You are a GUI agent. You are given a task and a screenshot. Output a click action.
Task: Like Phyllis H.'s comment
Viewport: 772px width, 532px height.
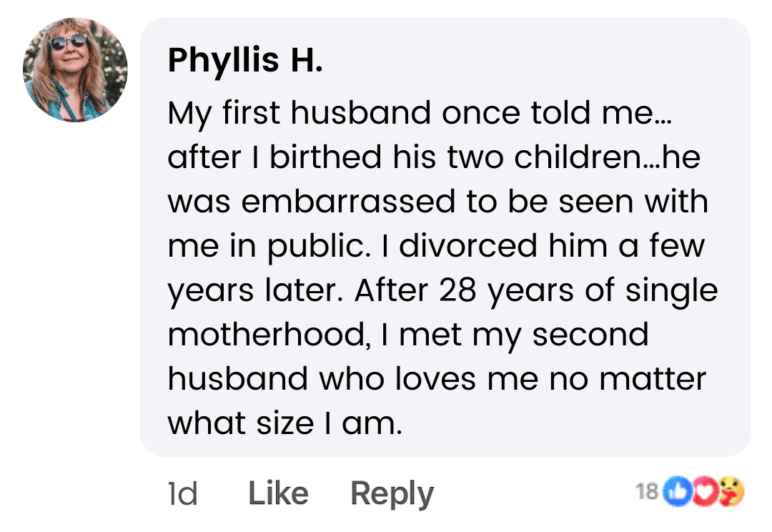point(278,493)
